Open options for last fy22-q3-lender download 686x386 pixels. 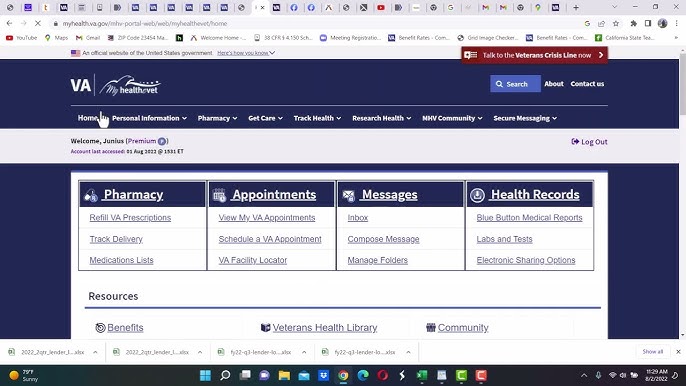pyautogui.click(x=408, y=352)
